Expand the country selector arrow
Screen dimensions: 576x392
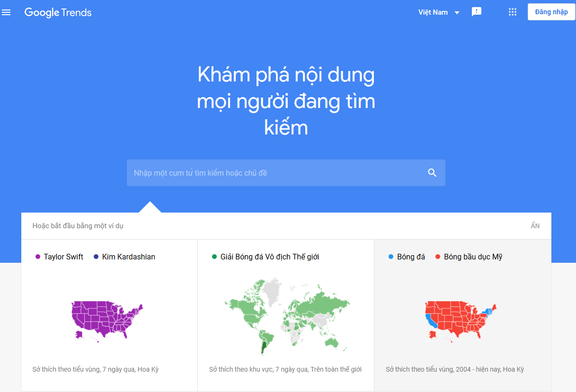pyautogui.click(x=456, y=12)
